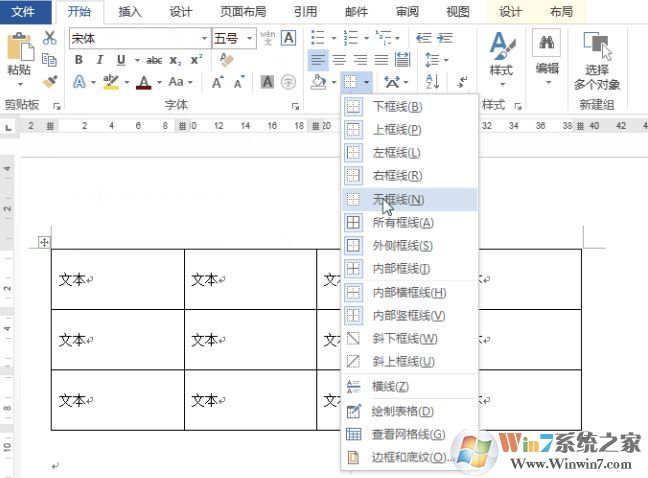Image resolution: width=648 pixels, height=478 pixels.
Task: Expand the line spacing dropdown
Action: (x=446, y=60)
